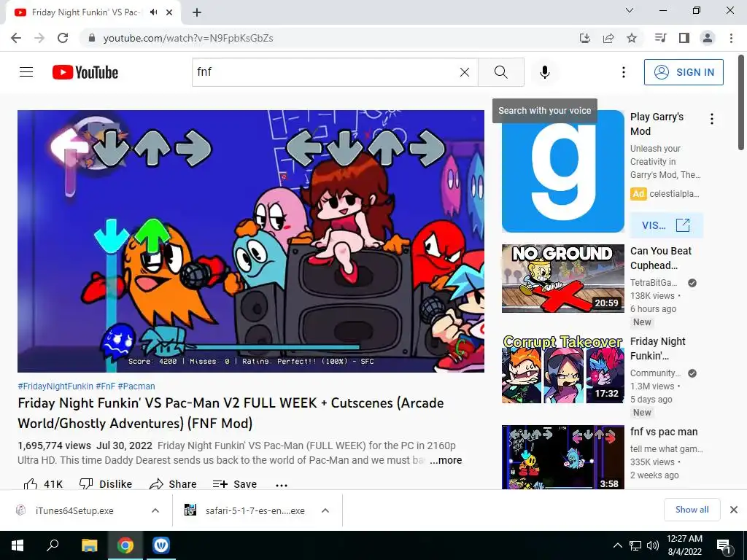Viewport: 747px width, 560px height.
Task: Expand safari exe download options arrow
Action: click(x=325, y=510)
